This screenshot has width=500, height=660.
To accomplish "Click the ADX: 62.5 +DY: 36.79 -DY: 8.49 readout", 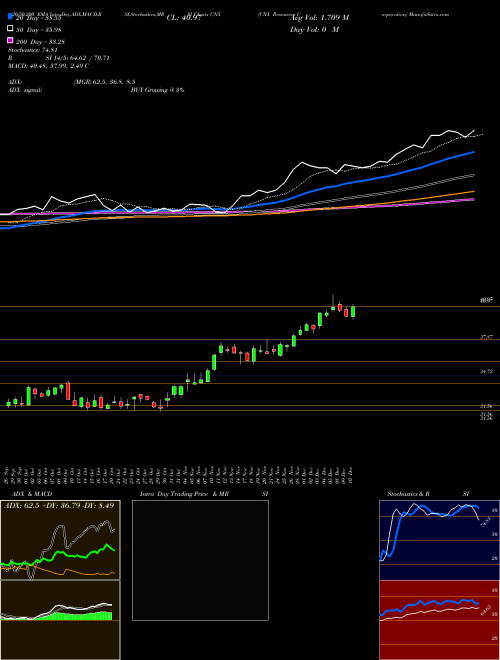I will click(59, 506).
